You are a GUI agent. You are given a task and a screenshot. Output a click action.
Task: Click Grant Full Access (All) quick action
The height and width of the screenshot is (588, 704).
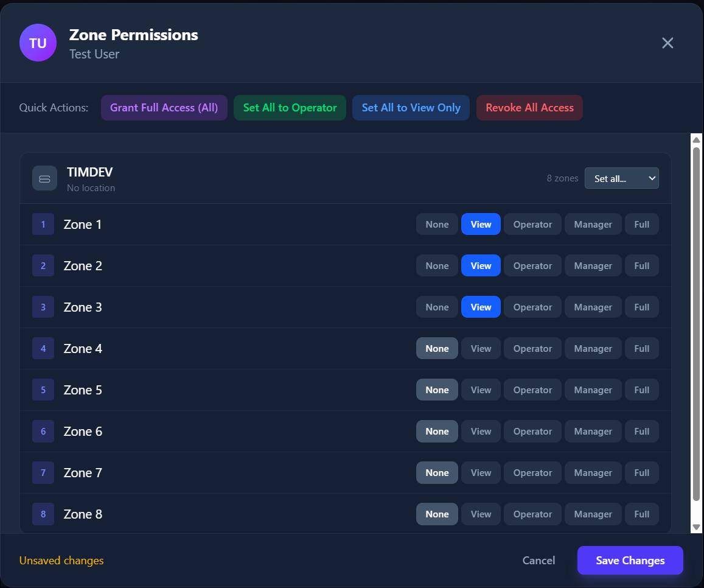point(164,108)
